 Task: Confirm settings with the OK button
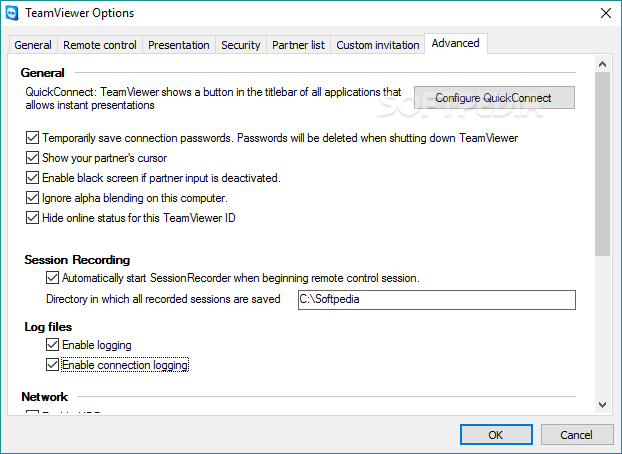click(x=496, y=435)
